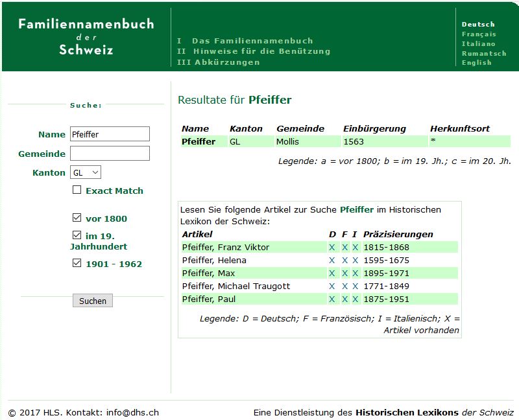Click the Name input field
Viewport: 519px width, 420px height.
click(x=110, y=134)
